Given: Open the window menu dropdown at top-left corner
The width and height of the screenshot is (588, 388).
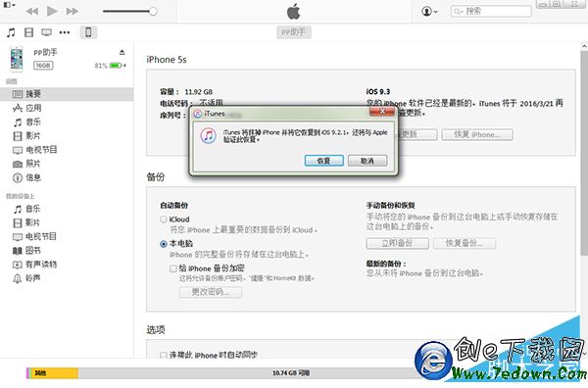Looking at the screenshot, I should click(10, 5).
